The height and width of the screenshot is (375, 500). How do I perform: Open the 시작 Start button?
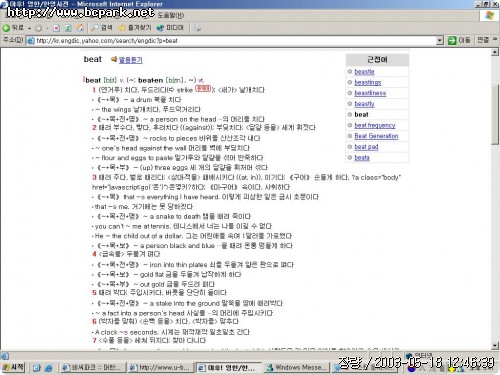[13, 367]
